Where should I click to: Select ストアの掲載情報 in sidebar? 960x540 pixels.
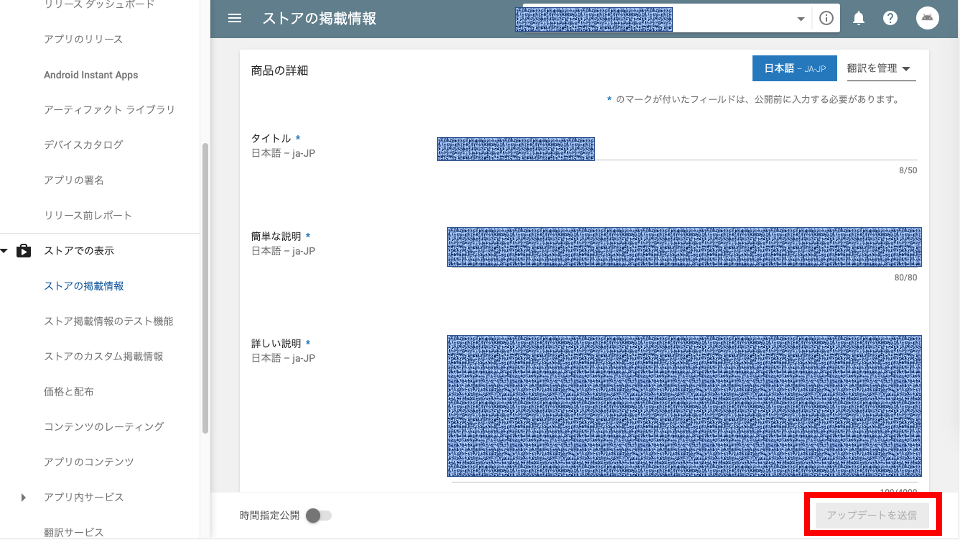(84, 286)
